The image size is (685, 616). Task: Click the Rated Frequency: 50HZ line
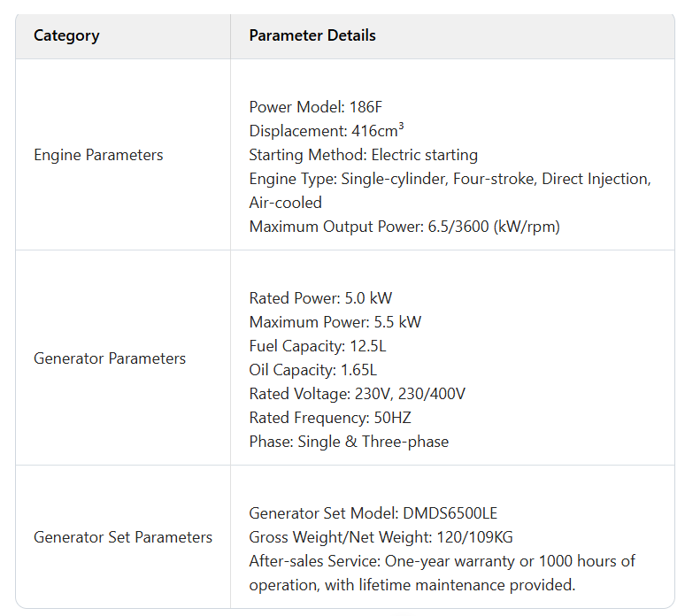(x=330, y=418)
